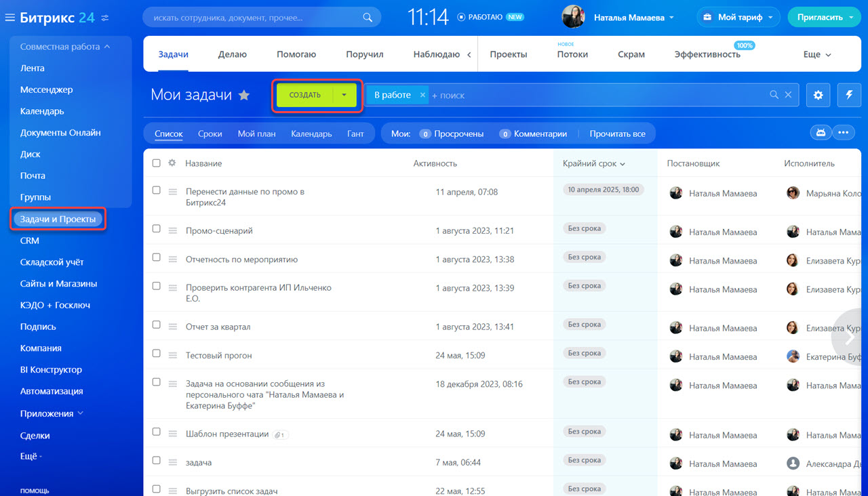Check the Промо-сценарий task checkbox

pos(157,229)
